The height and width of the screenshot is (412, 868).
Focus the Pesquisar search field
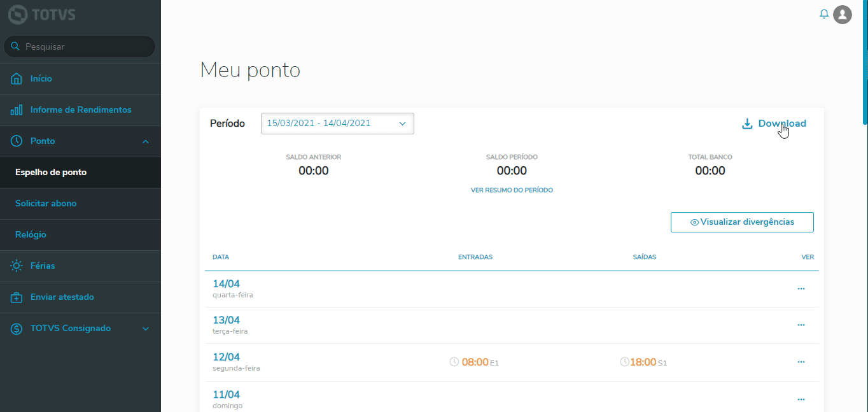click(x=80, y=46)
